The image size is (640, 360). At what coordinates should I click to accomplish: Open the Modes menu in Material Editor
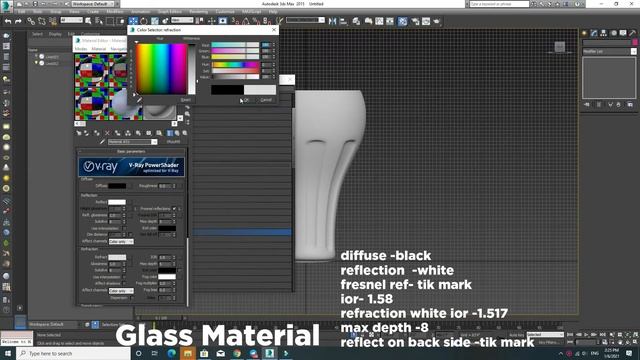coord(80,49)
